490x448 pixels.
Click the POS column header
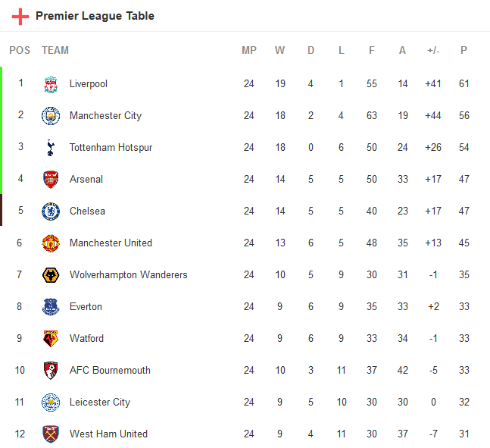pyautogui.click(x=20, y=51)
